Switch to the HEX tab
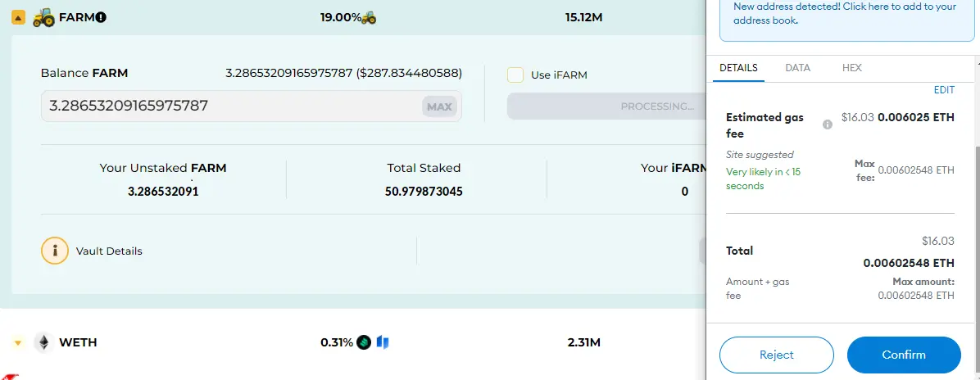980x380 pixels. pos(852,68)
